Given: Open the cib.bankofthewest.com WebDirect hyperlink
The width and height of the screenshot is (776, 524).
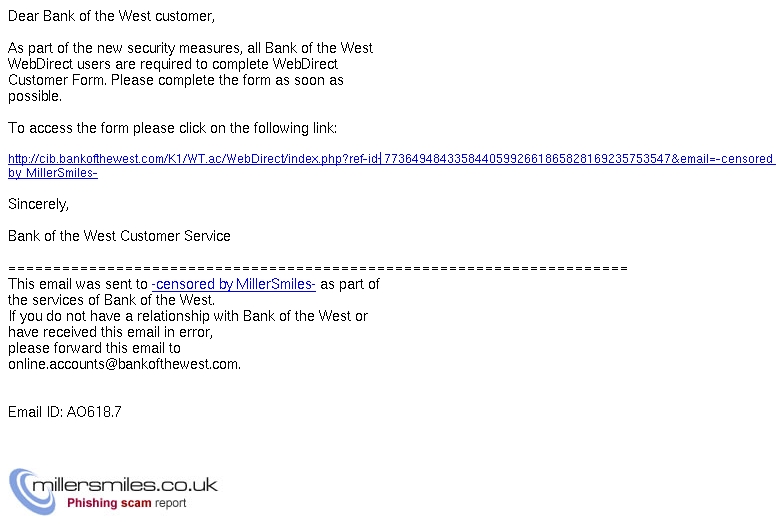Looking at the screenshot, I should [391, 159].
